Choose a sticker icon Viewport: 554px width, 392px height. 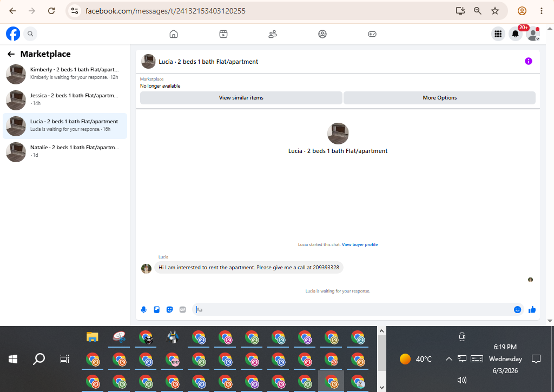169,310
